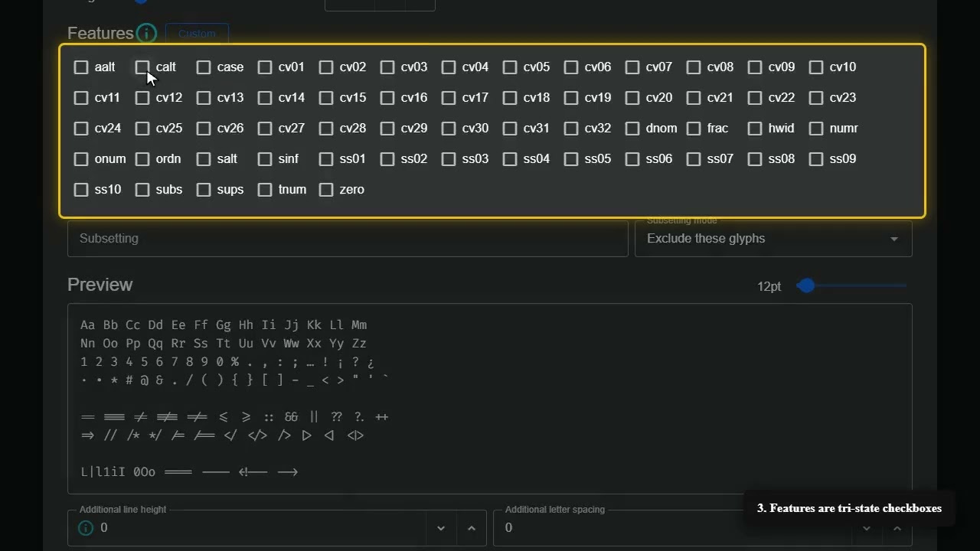This screenshot has height=551, width=980.
Task: Enable the salt feature
Action: pyautogui.click(x=204, y=159)
